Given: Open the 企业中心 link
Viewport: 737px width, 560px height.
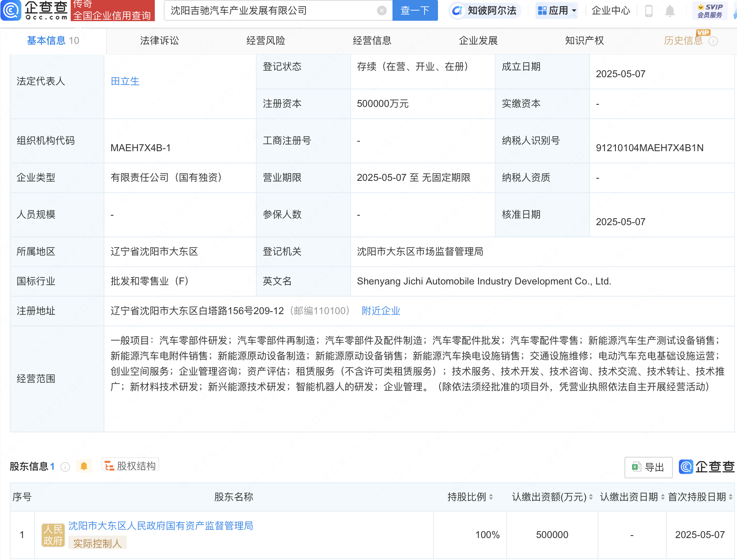Looking at the screenshot, I should pos(611,11).
